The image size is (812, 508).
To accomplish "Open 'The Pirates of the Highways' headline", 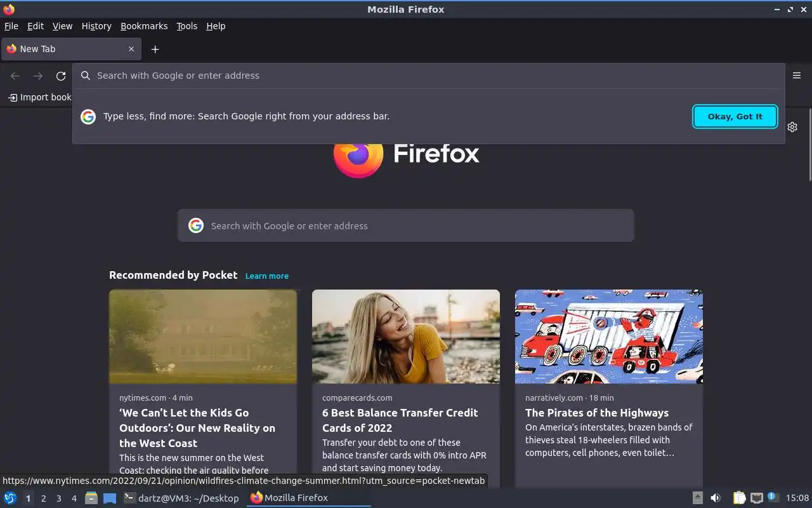I will (597, 413).
